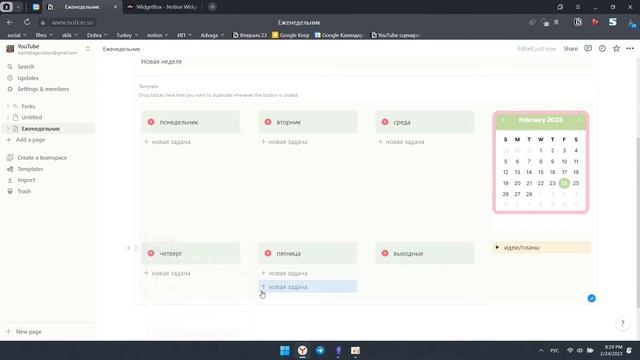The width and height of the screenshot is (640, 360).
Task: Click the red icon beside среда
Action: 385,122
